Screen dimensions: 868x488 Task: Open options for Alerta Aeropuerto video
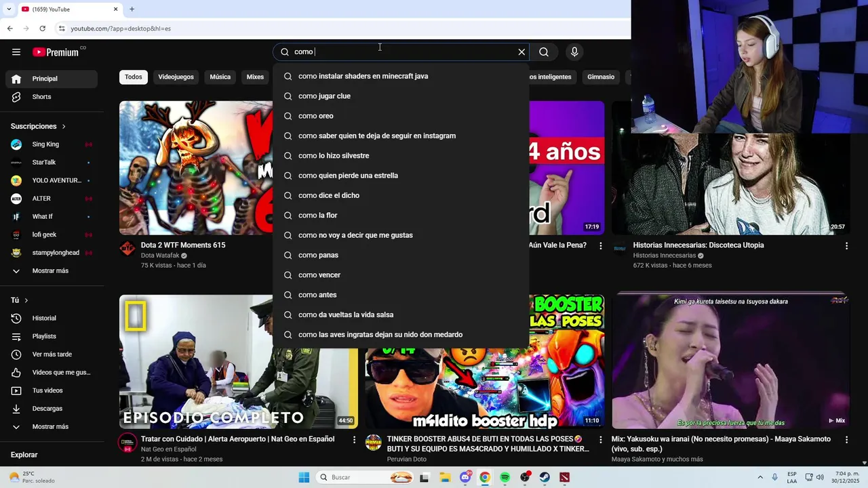[x=354, y=440]
